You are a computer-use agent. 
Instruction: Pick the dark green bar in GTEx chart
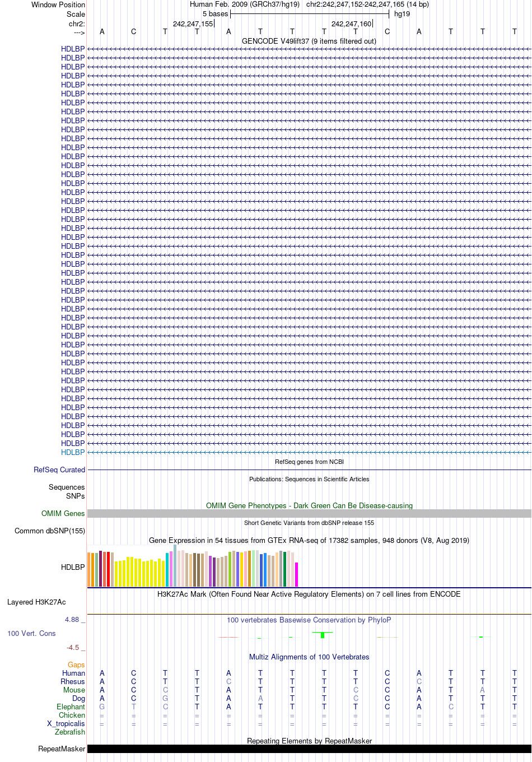click(x=284, y=569)
